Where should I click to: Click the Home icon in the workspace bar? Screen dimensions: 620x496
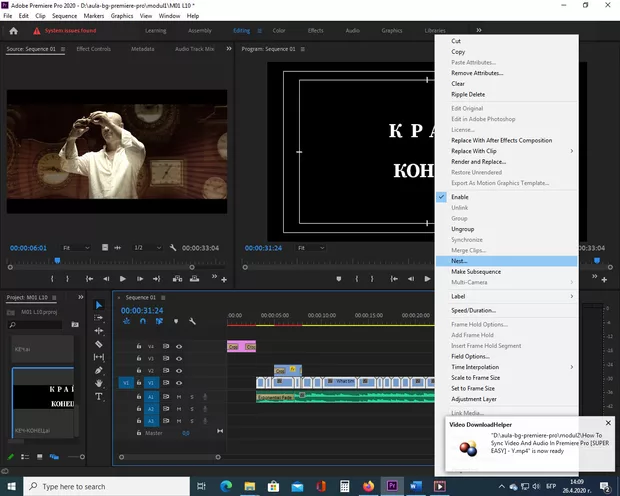coord(13,30)
